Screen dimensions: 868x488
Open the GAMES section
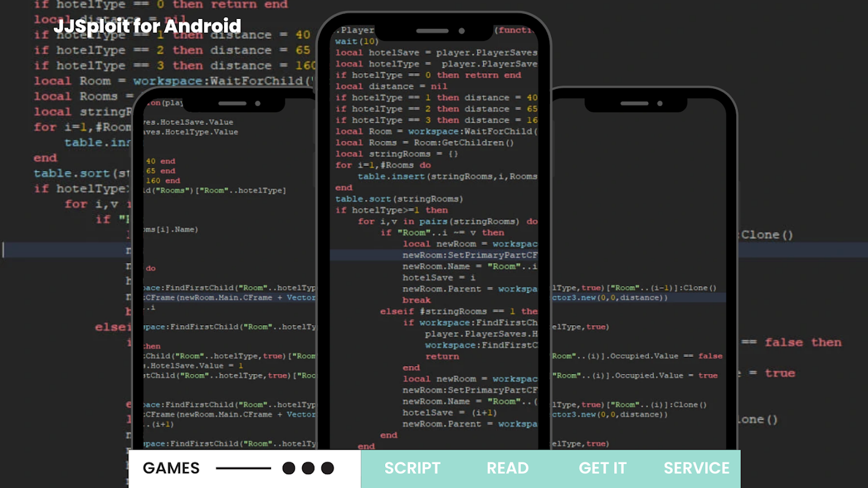(x=171, y=468)
